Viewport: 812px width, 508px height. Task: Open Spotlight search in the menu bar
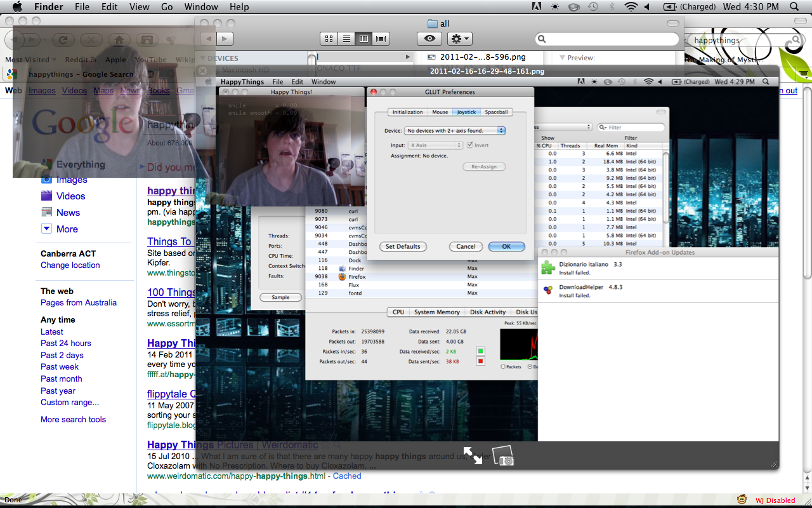(794, 7)
